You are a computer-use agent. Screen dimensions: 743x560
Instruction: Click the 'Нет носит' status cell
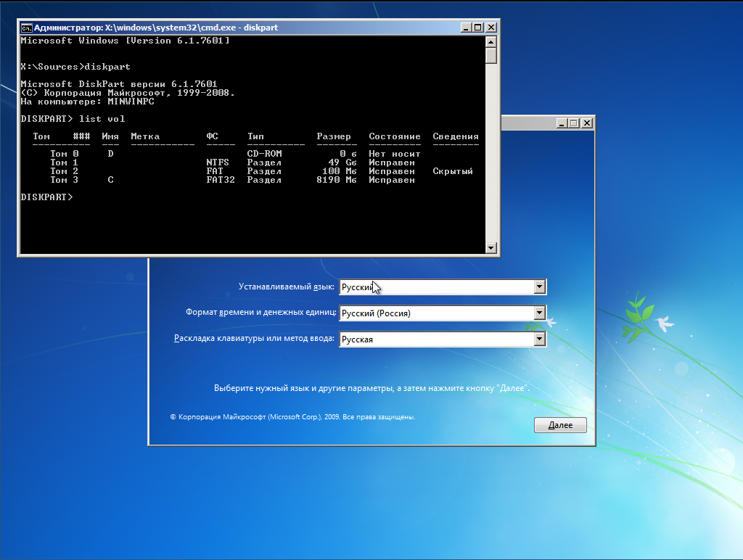point(395,154)
